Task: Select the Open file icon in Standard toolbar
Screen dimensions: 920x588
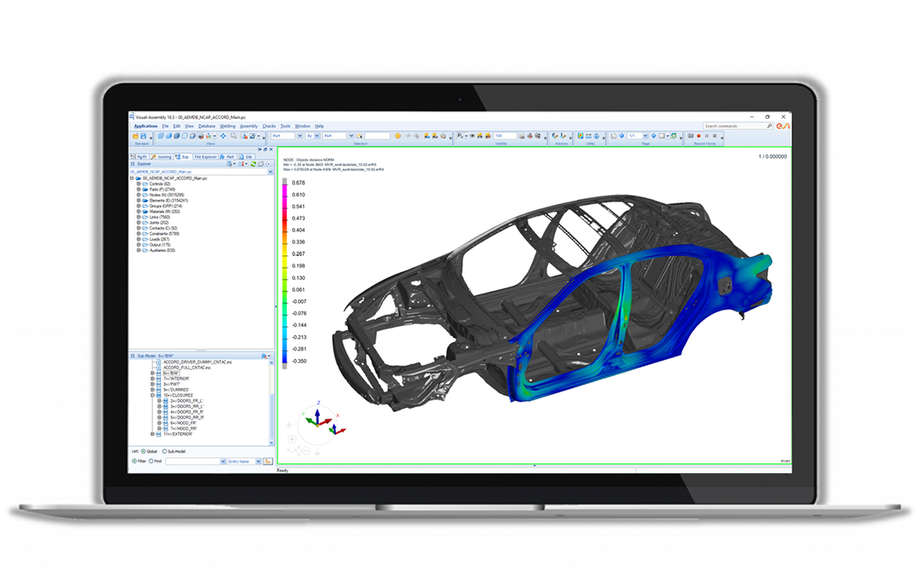Action: (x=135, y=136)
